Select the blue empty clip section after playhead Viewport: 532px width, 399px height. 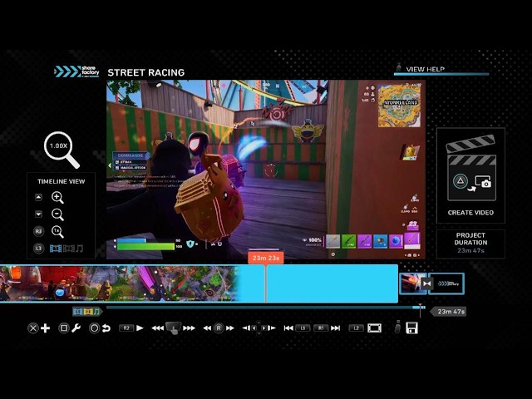[332, 283]
